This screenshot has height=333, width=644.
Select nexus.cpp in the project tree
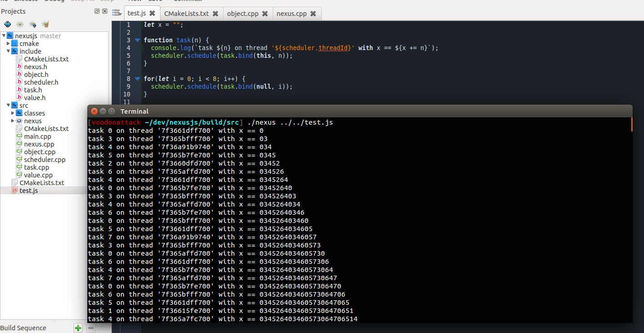[39, 144]
